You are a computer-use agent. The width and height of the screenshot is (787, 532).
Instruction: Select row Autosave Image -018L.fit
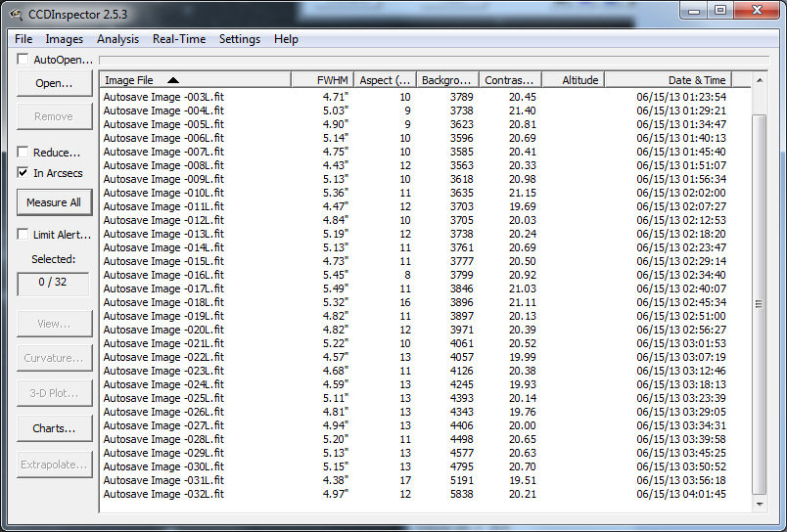click(x=425, y=302)
